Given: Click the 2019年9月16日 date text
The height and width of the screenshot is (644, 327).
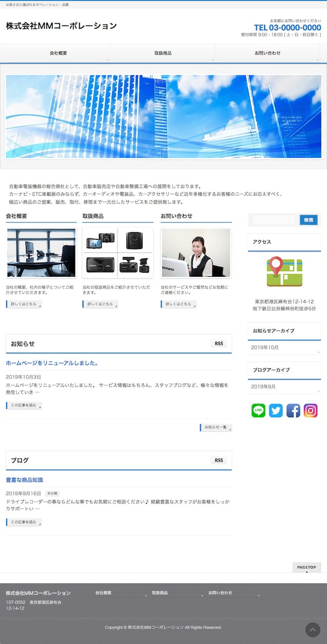Looking at the screenshot, I should coord(23,493).
